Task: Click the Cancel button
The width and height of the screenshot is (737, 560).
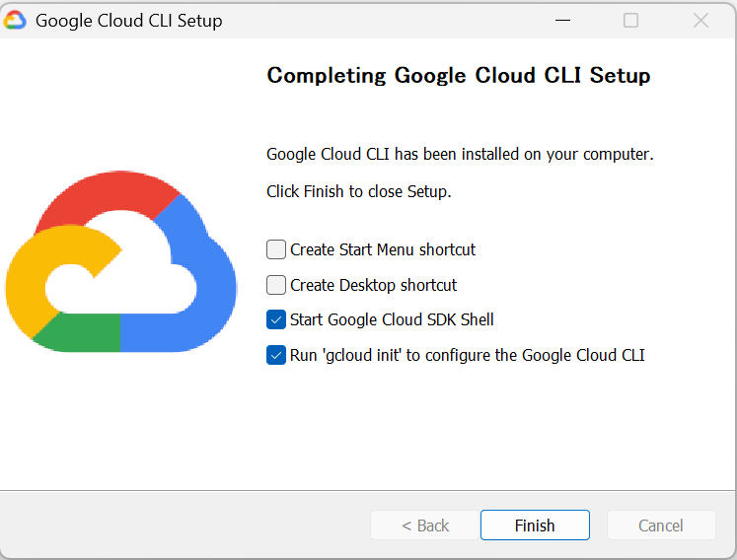Action: pos(661,525)
